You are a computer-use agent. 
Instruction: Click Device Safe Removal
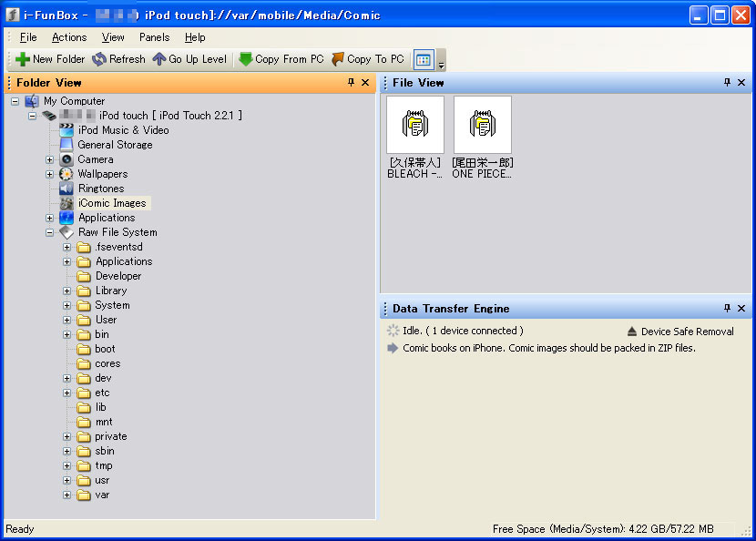[x=680, y=332]
